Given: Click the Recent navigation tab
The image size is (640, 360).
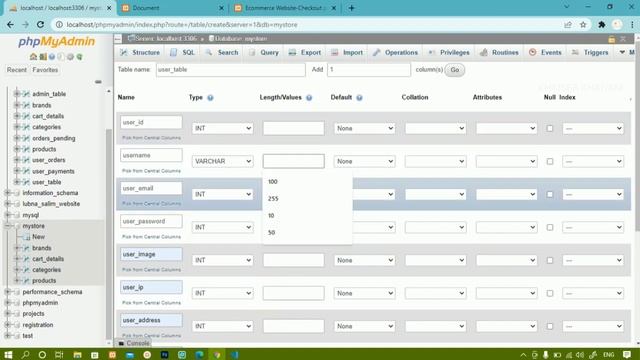Looking at the screenshot, I should (x=17, y=70).
